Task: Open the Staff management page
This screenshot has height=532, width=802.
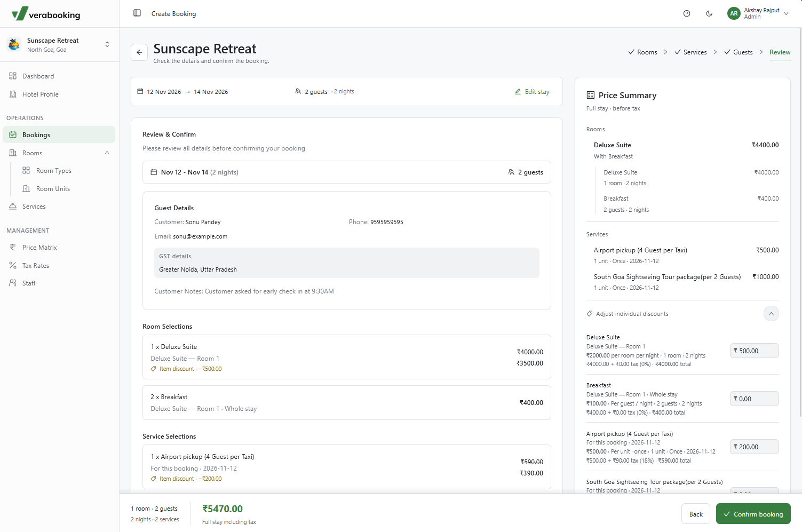Action: [59, 283]
